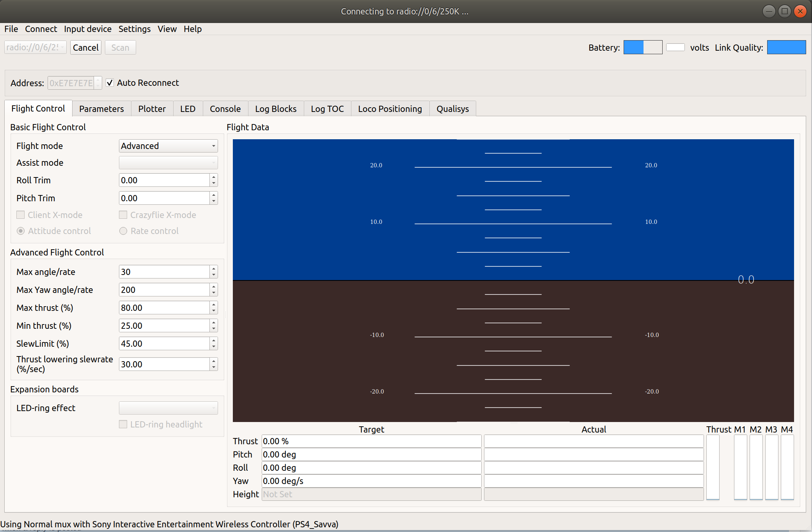This screenshot has height=532, width=812.
Task: Click the Roll Trim increment arrow
Action: [x=213, y=177]
